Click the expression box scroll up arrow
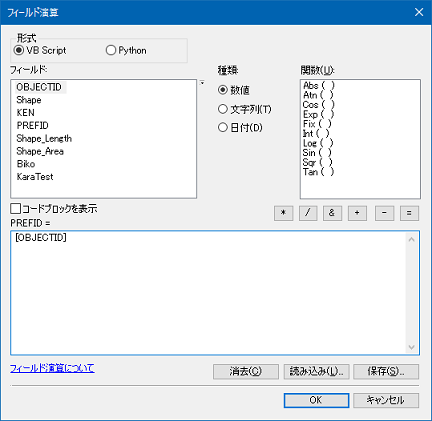The image size is (432, 421). [412, 239]
